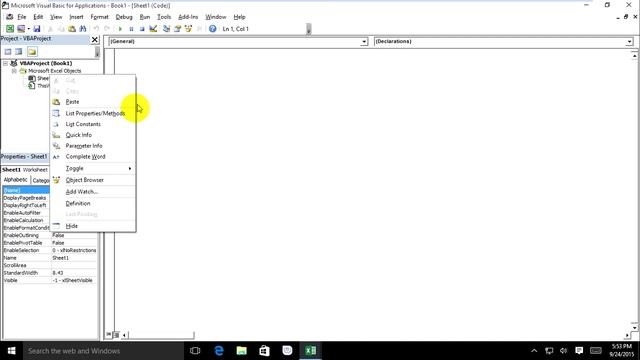Screen dimensions: 640x360
Task: Save the workbook with the floppy disk icon
Action: pos(37,29)
